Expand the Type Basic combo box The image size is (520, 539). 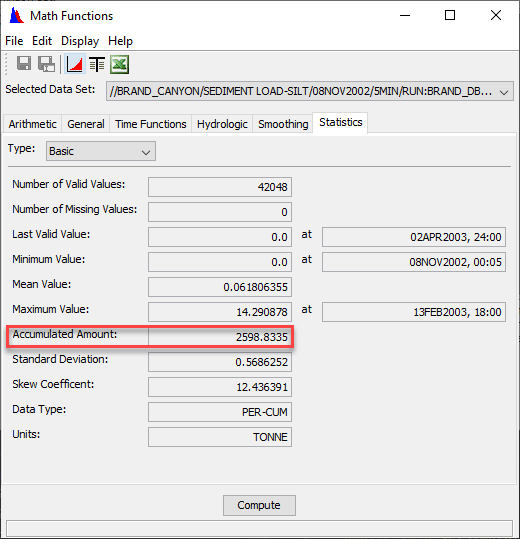click(101, 151)
